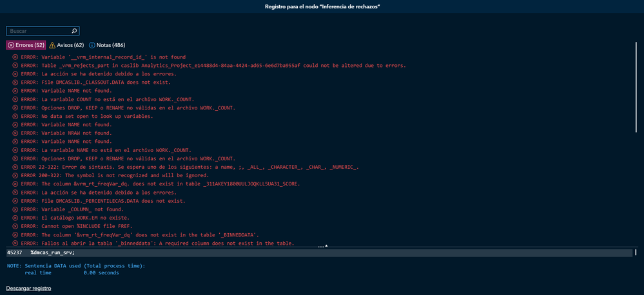644x295 pixels.
Task: Click the 'NOTE: Sentencia DATA used' line
Action: [x=76, y=266]
